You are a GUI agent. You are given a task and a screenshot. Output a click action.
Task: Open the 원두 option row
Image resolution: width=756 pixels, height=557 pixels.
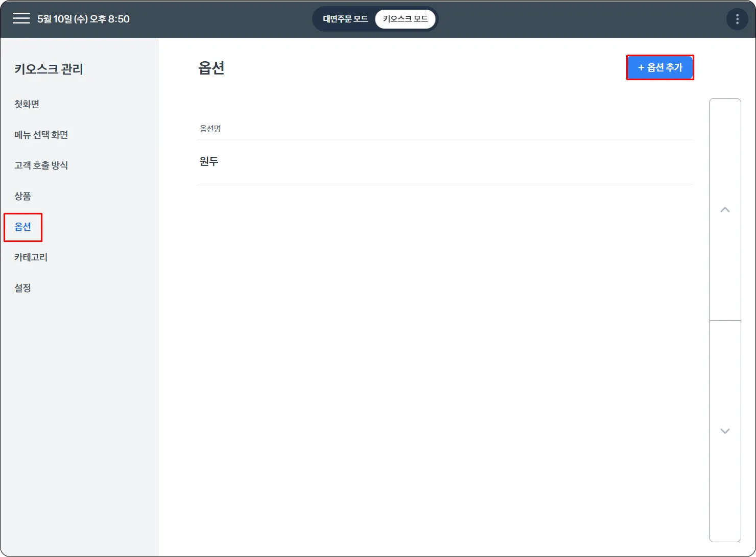tap(444, 162)
